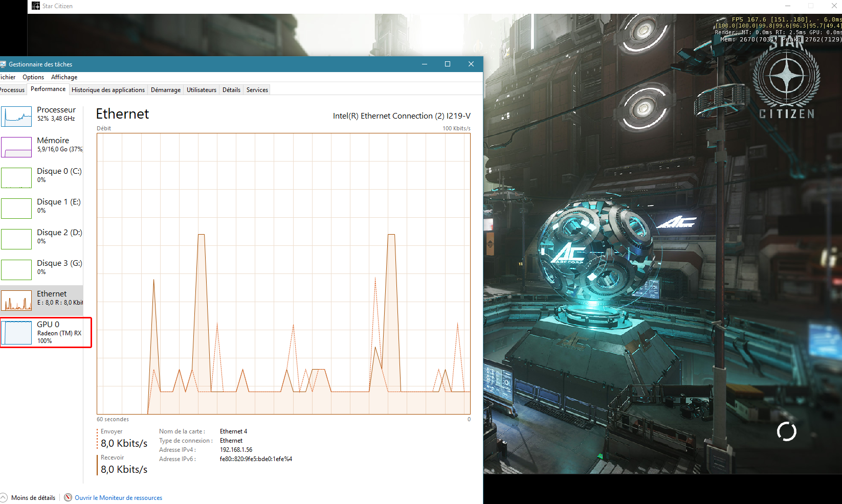Go to the Démarrage tab

pos(165,90)
